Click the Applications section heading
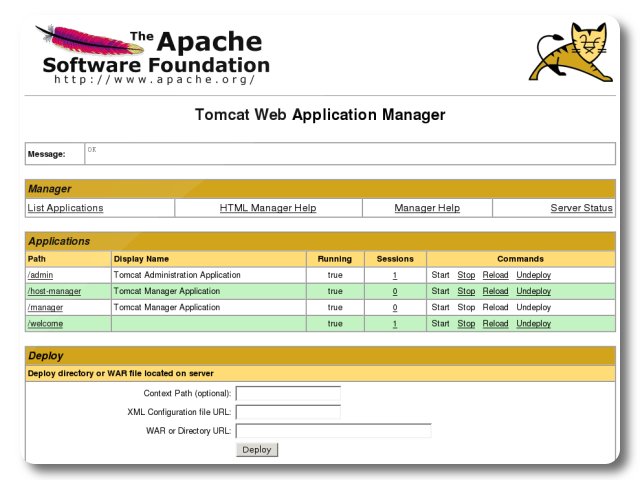Image resolution: width=640 pixels, height=480 pixels. click(59, 241)
